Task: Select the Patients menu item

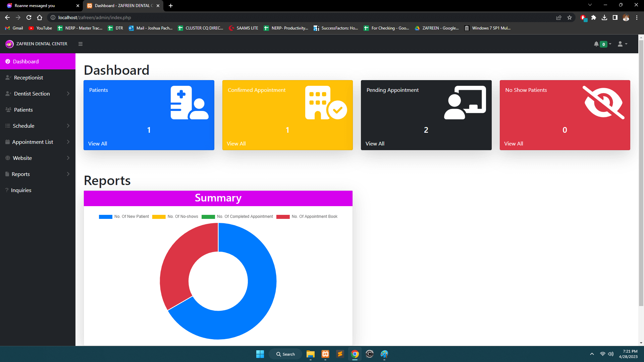Action: (23, 110)
